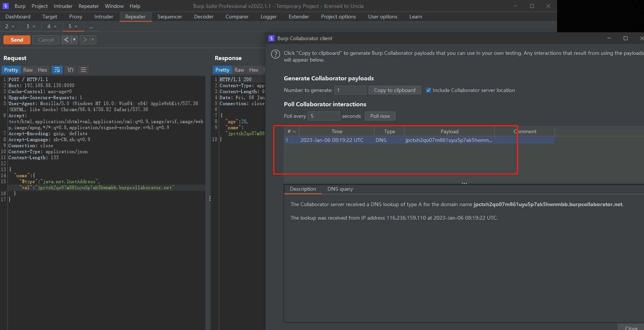Screen dimensions: 644x330
Task: Switch to Intruder tool tab
Action: [x=104, y=17]
